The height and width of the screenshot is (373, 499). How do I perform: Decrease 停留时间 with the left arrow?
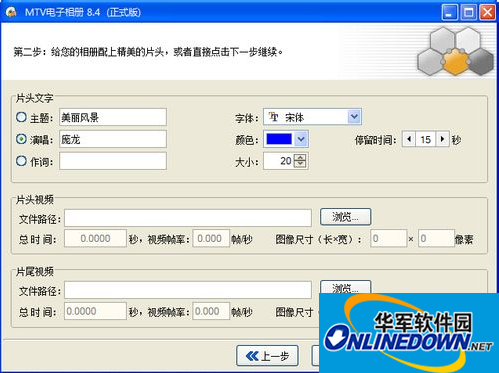(409, 139)
